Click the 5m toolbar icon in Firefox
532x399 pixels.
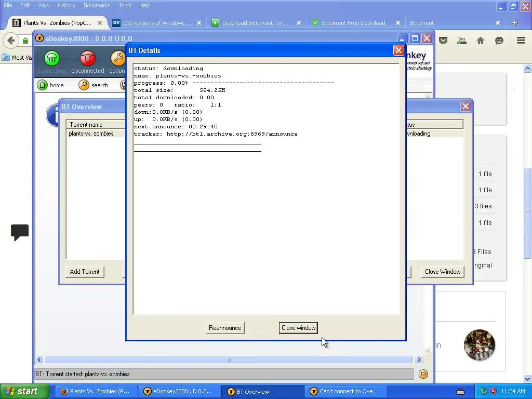pyautogui.click(x=462, y=41)
